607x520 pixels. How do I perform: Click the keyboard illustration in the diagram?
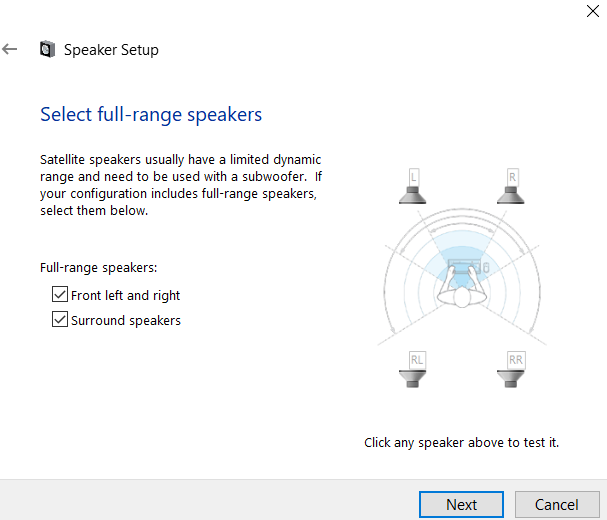point(464,266)
